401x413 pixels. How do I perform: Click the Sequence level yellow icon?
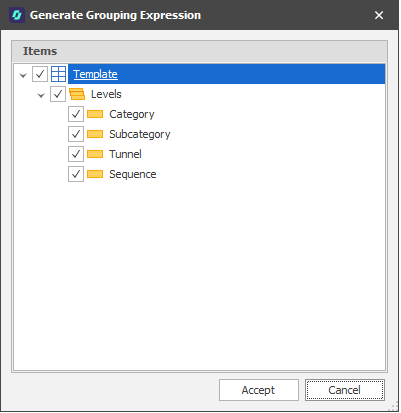pos(95,174)
